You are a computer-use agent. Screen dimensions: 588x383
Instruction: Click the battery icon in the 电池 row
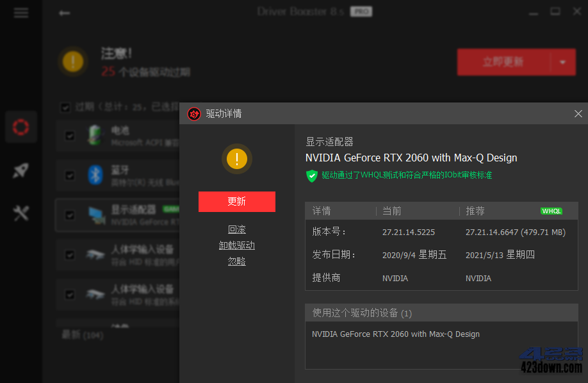[95, 135]
